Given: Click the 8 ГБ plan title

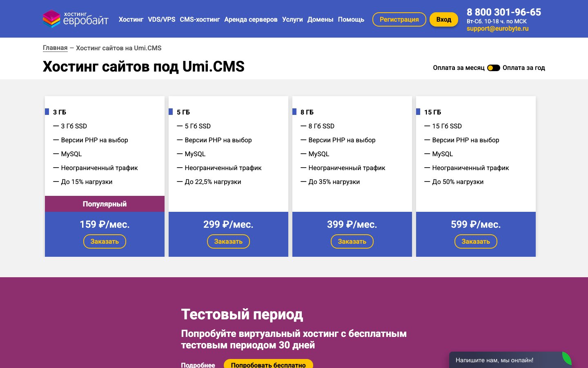Looking at the screenshot, I should coord(307,112).
